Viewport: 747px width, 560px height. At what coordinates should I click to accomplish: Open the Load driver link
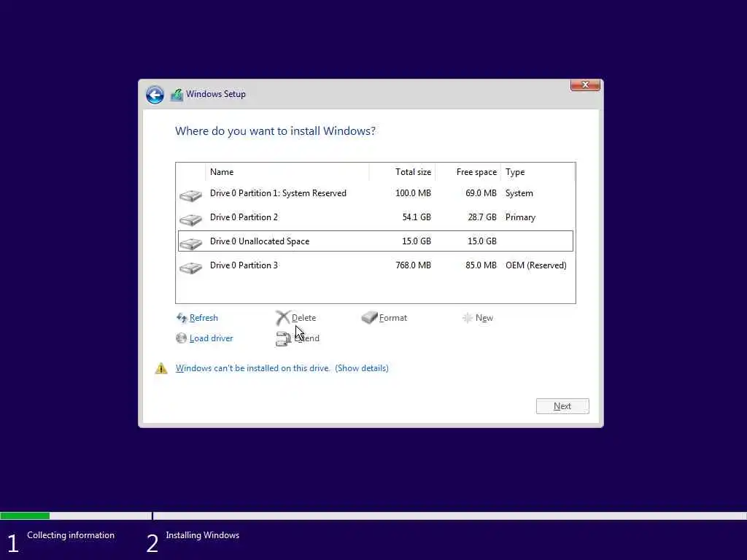pos(211,338)
